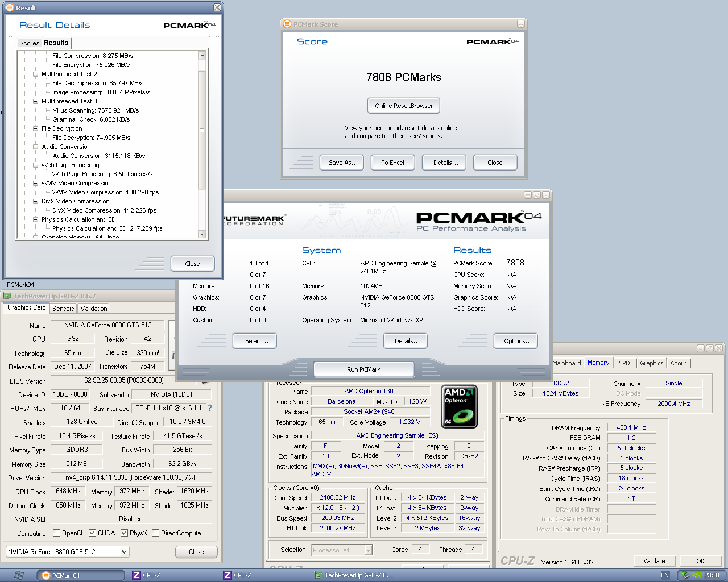Click the BIOS Version field in GPU-Z

pyautogui.click(x=124, y=380)
